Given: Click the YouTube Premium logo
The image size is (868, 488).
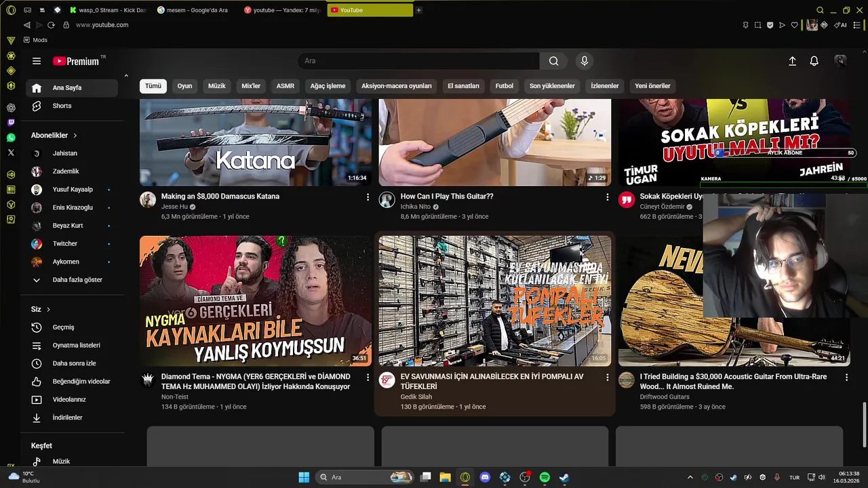Looking at the screenshot, I should pos(77,61).
